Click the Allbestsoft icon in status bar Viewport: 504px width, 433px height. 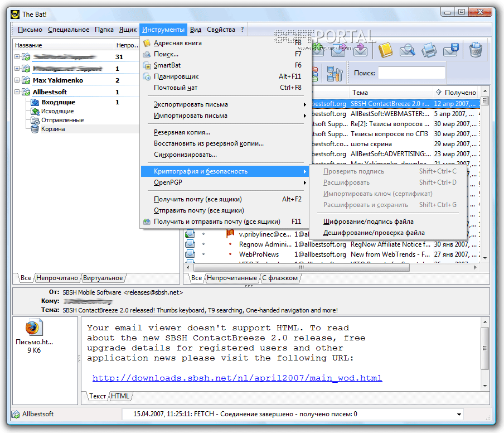coord(15,415)
